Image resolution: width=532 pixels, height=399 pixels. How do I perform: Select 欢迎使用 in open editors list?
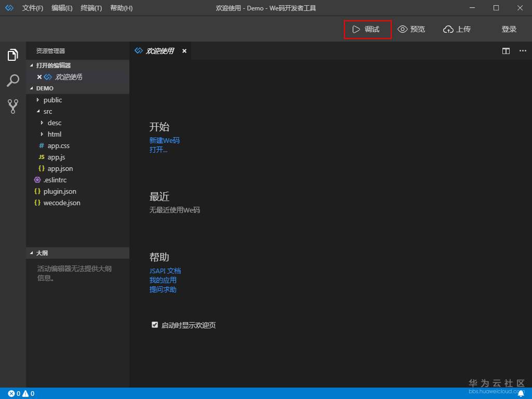[78, 77]
